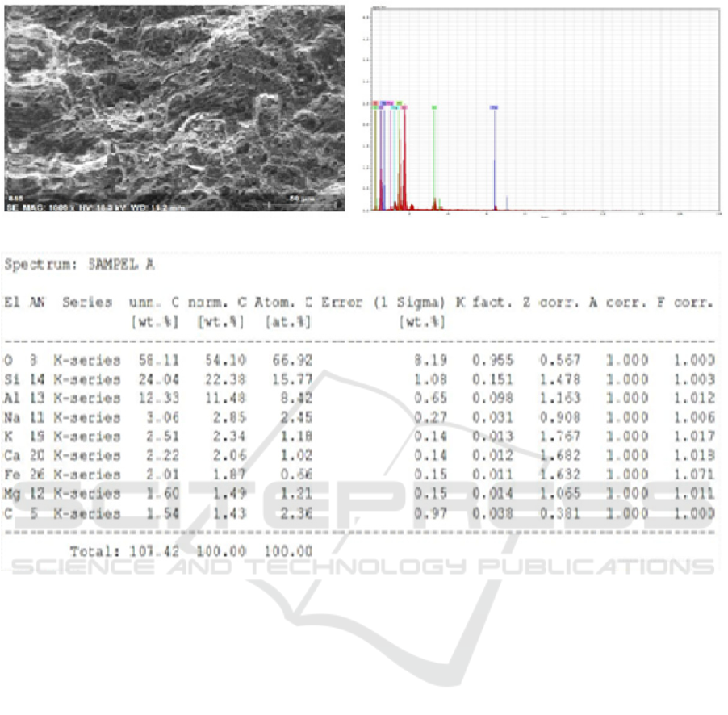Select the oxygen (O) row in the table
The image size is (728, 715).
(359, 361)
